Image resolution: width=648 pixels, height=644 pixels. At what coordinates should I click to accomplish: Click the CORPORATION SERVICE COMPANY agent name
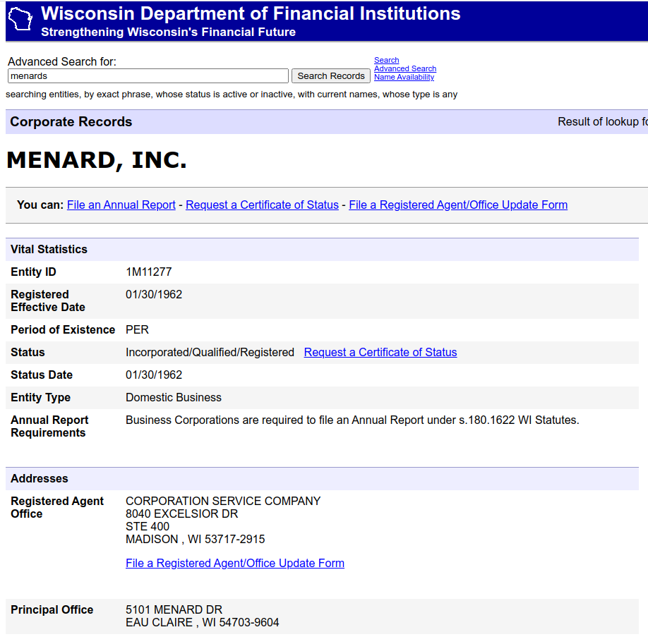coord(223,502)
